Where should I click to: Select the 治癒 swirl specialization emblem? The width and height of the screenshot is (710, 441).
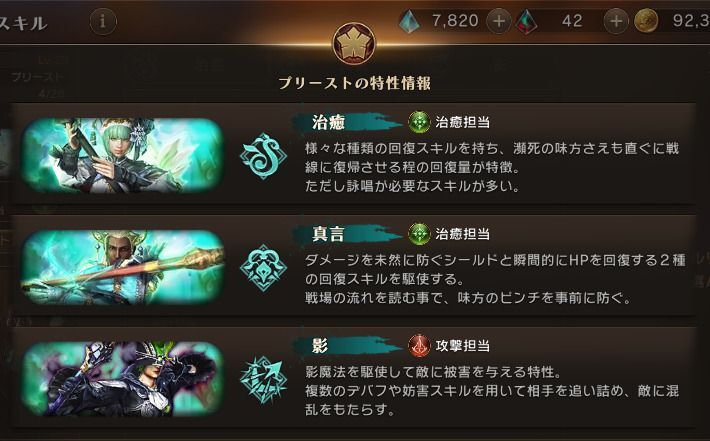pos(263,156)
